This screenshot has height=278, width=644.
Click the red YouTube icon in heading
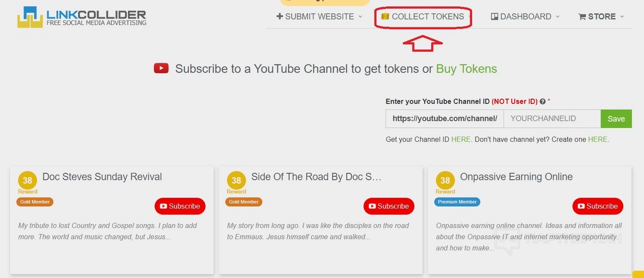pyautogui.click(x=161, y=68)
